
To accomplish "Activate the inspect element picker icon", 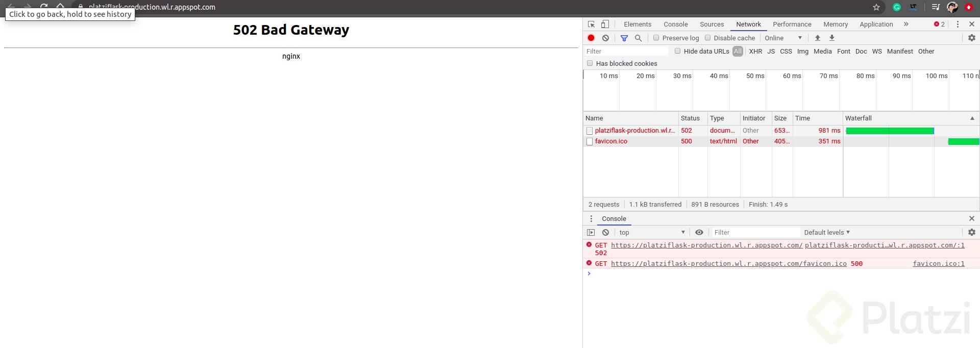I will tap(592, 24).
